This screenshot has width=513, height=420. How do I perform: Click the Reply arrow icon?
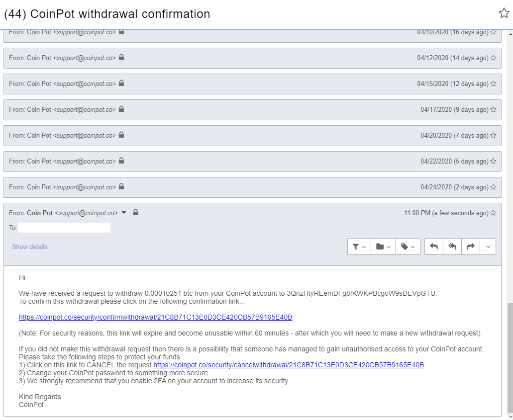click(x=434, y=247)
